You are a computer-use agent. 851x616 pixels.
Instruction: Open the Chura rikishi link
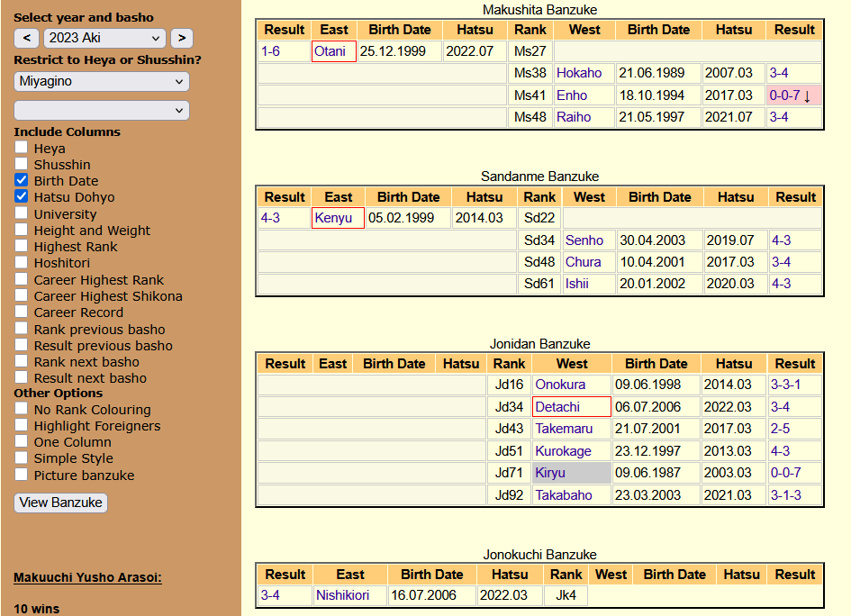coord(583,262)
